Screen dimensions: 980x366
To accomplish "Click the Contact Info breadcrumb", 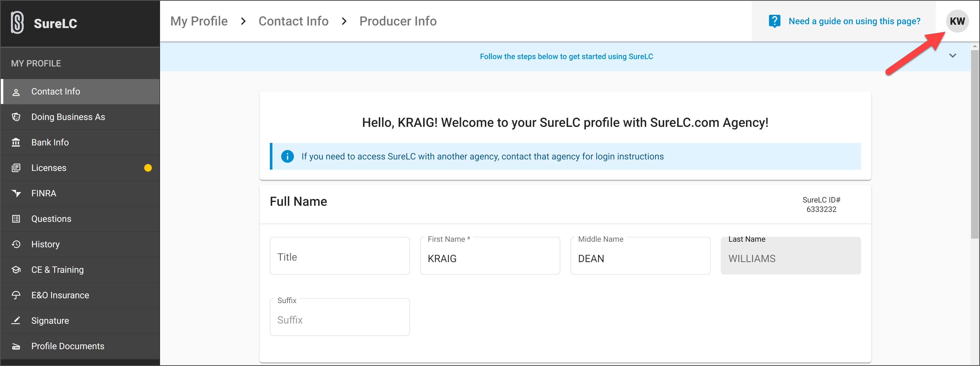I will [x=293, y=21].
